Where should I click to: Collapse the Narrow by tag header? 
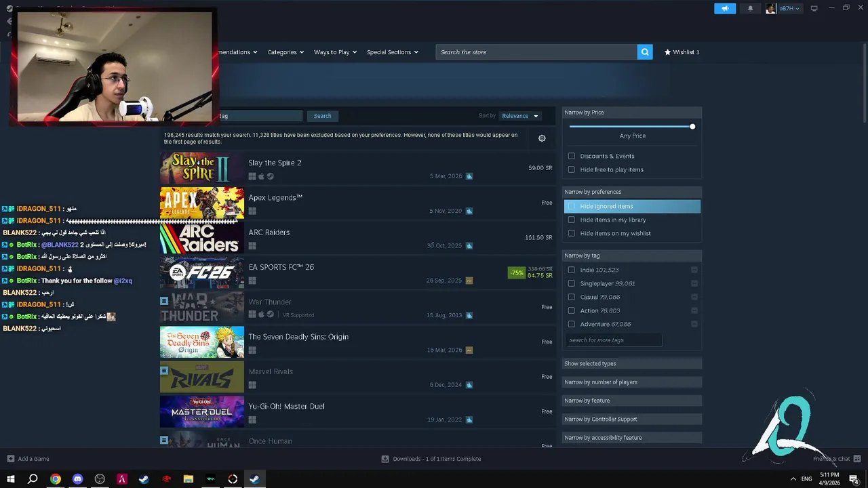(x=632, y=256)
